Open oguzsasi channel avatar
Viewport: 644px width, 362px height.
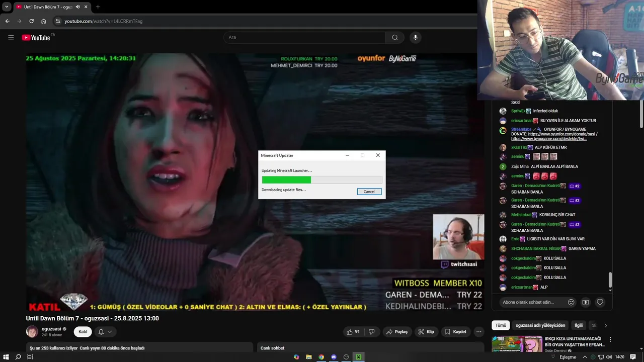pyautogui.click(x=32, y=331)
